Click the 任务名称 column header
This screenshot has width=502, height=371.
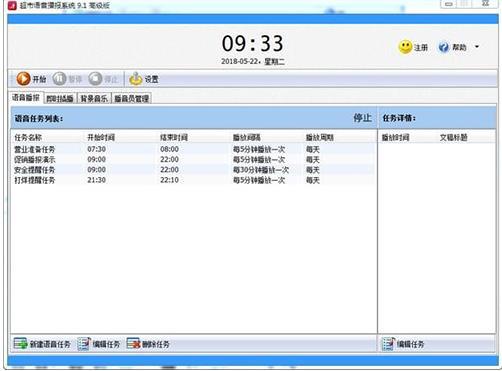point(28,137)
